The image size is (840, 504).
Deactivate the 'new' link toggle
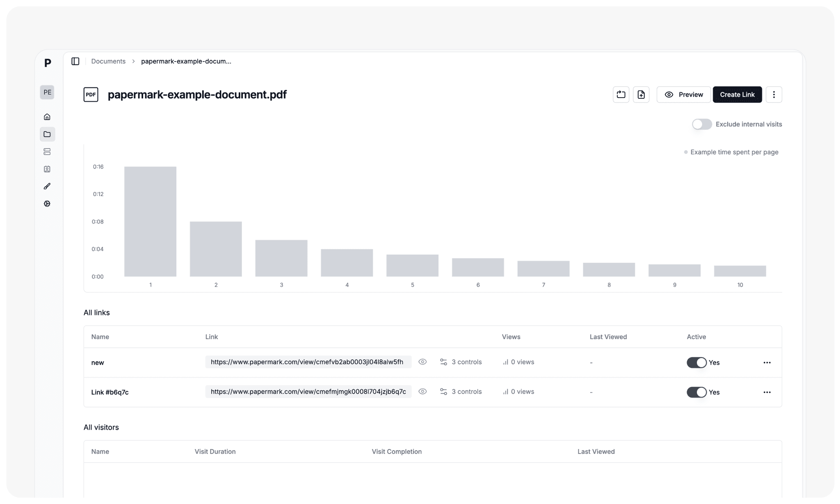(x=696, y=363)
